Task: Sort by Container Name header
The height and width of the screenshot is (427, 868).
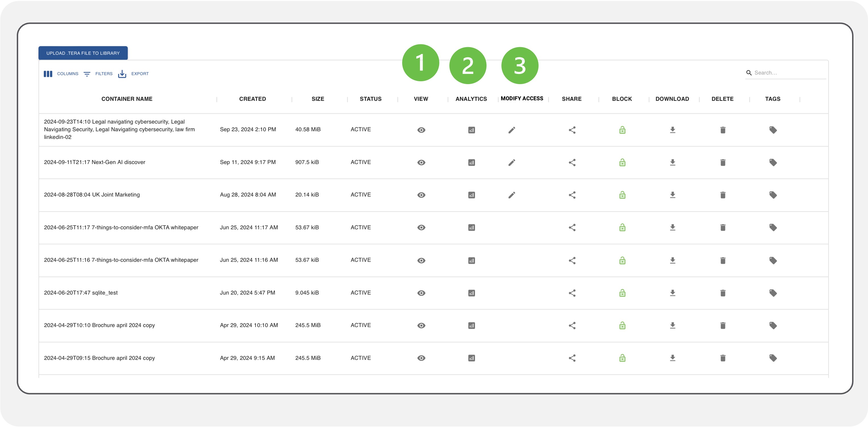Action: coord(127,99)
